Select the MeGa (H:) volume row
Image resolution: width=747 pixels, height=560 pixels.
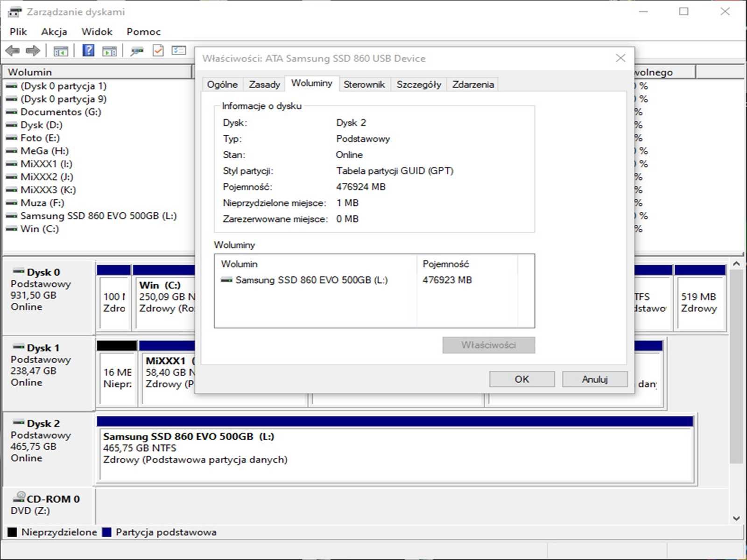click(44, 151)
